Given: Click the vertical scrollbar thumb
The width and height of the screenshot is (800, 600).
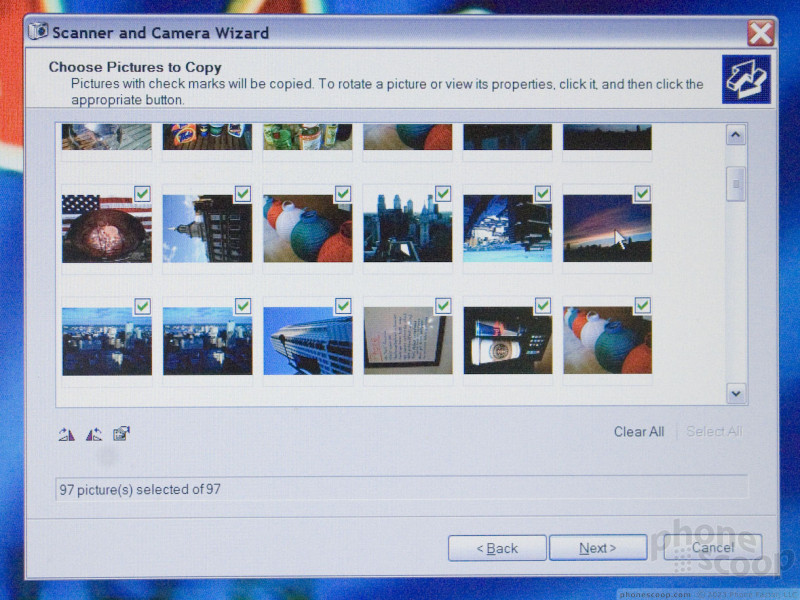Looking at the screenshot, I should coord(735,184).
